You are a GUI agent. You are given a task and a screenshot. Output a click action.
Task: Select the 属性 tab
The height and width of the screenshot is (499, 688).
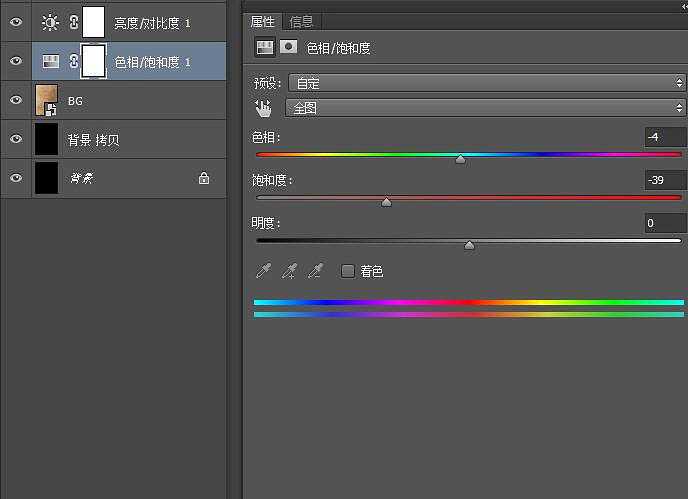(x=262, y=21)
